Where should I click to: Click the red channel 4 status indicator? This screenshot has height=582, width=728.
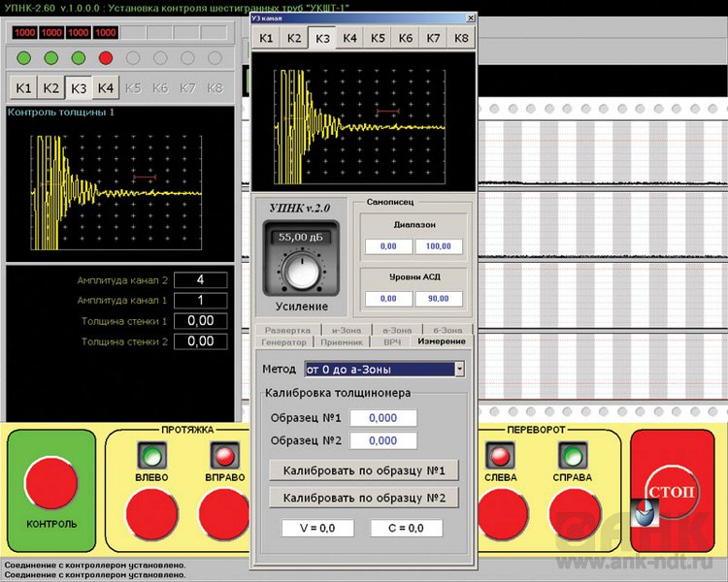106,58
